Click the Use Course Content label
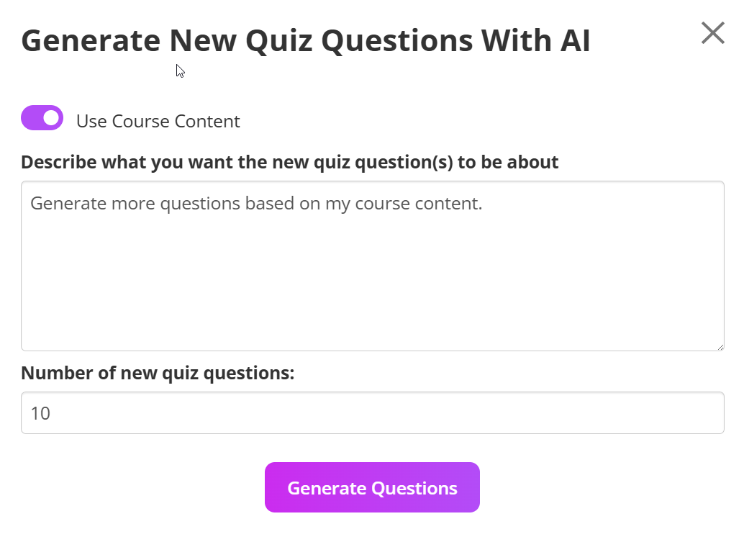 coord(158,121)
